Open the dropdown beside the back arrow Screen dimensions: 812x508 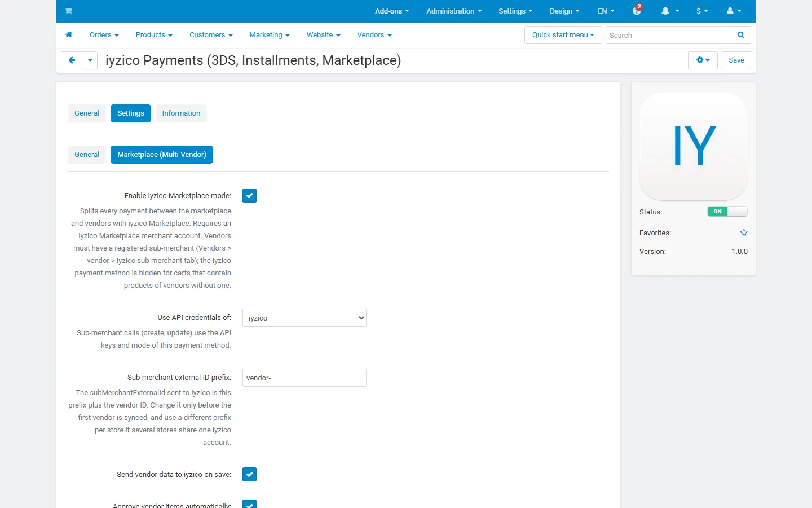point(90,60)
